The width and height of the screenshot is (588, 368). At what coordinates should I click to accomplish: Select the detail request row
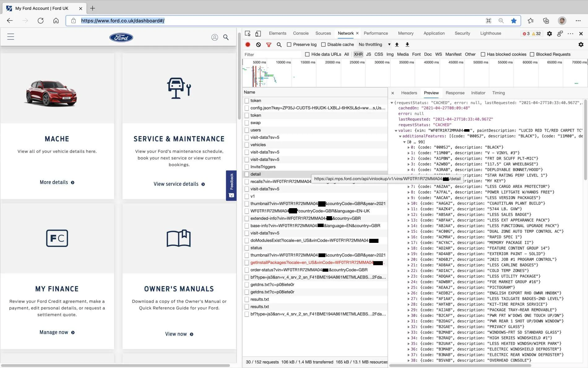(315, 174)
